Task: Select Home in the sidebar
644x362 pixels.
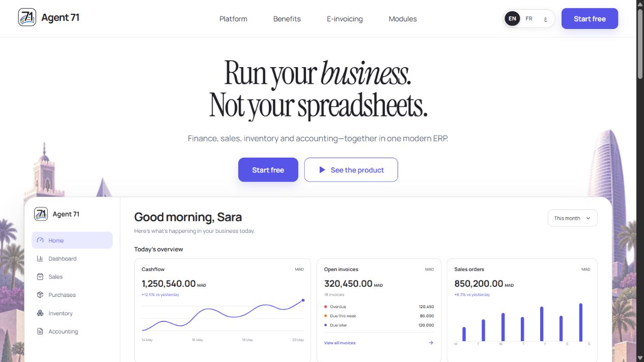Action: (x=72, y=240)
